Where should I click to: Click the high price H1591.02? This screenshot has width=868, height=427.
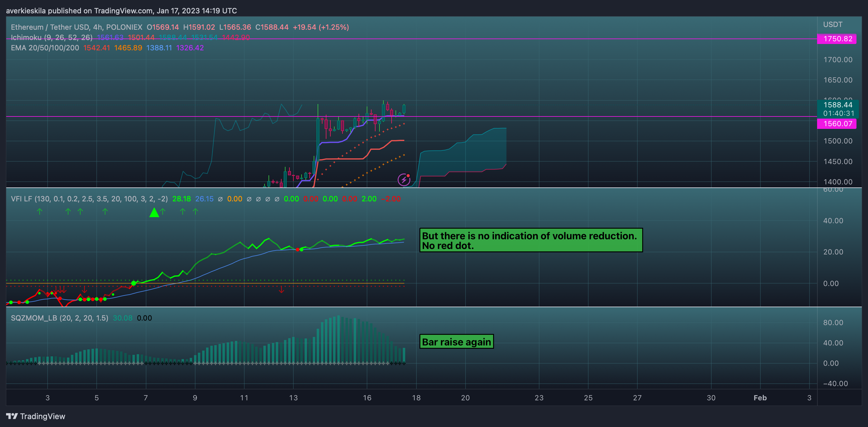[x=199, y=27]
